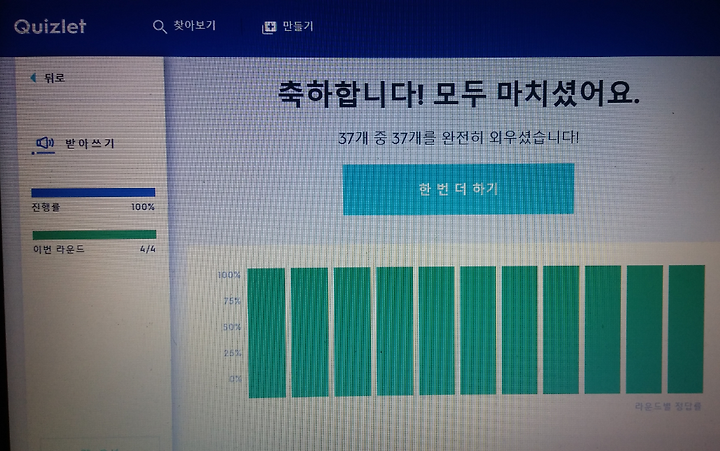
Task: Select the 받아쓰기 mode label
Action: click(x=90, y=143)
